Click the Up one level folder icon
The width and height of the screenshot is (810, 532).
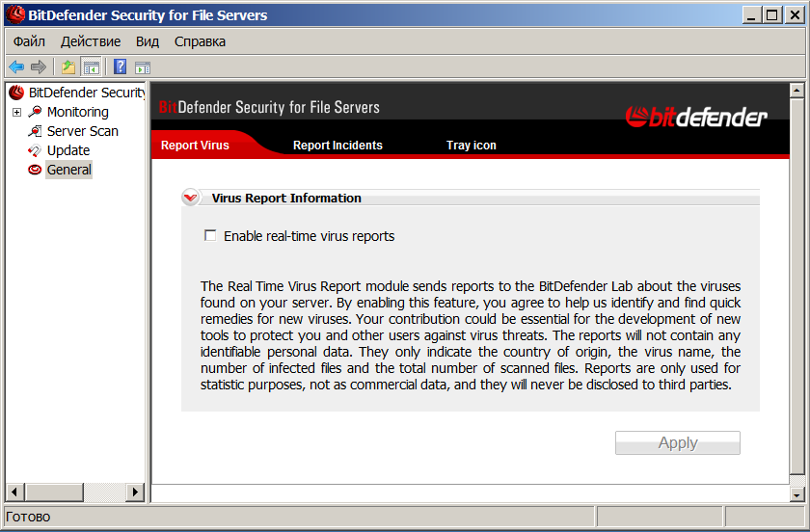(68, 67)
